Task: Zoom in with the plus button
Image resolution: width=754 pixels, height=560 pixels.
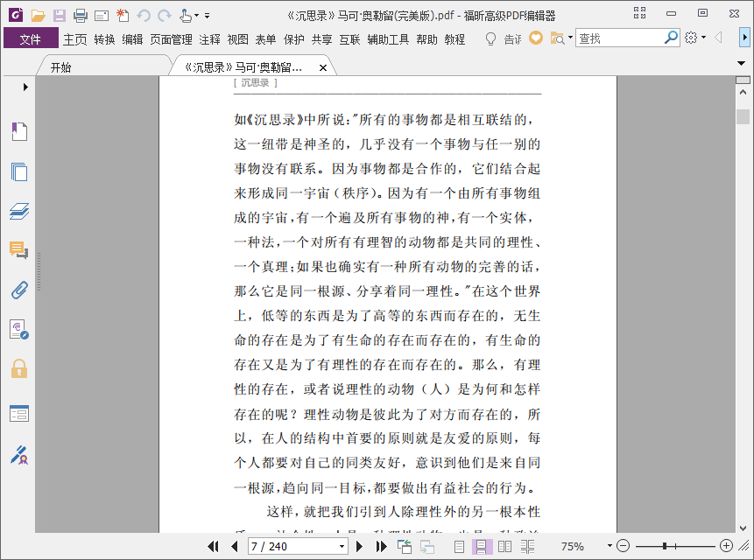Action: click(726, 546)
